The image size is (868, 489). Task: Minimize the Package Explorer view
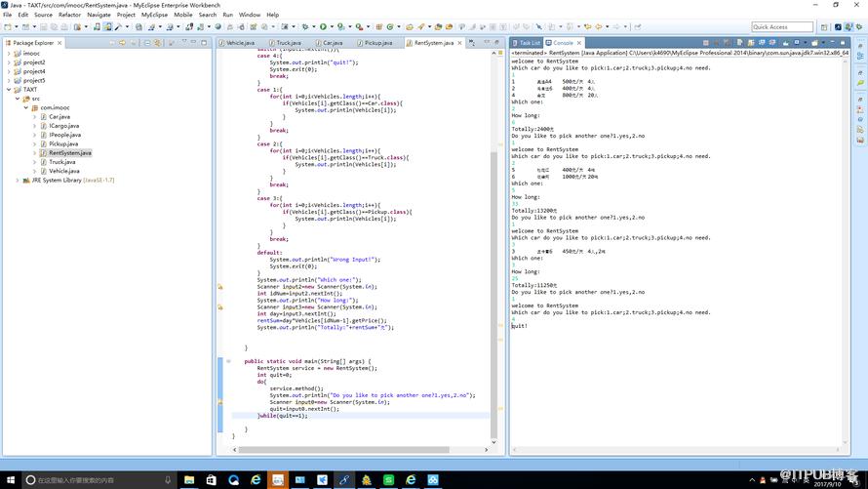(x=193, y=42)
